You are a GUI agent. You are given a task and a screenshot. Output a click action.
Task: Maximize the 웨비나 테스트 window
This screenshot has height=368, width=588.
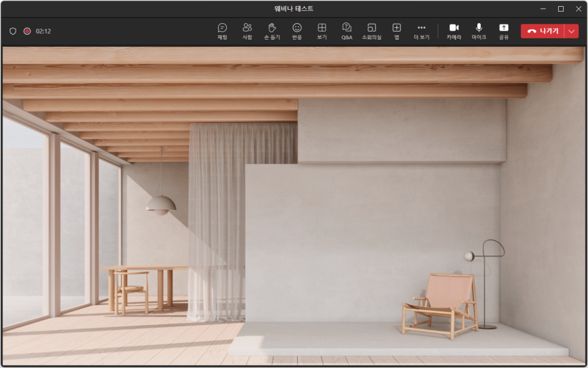[561, 9]
